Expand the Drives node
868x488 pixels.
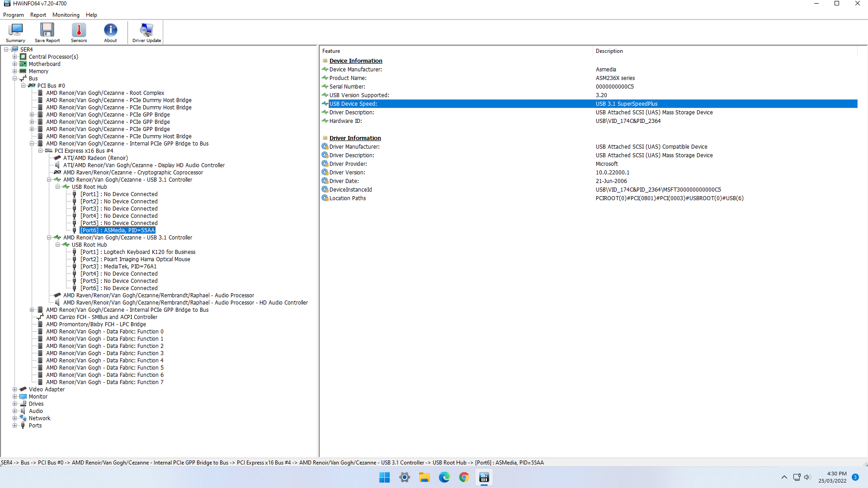point(14,404)
